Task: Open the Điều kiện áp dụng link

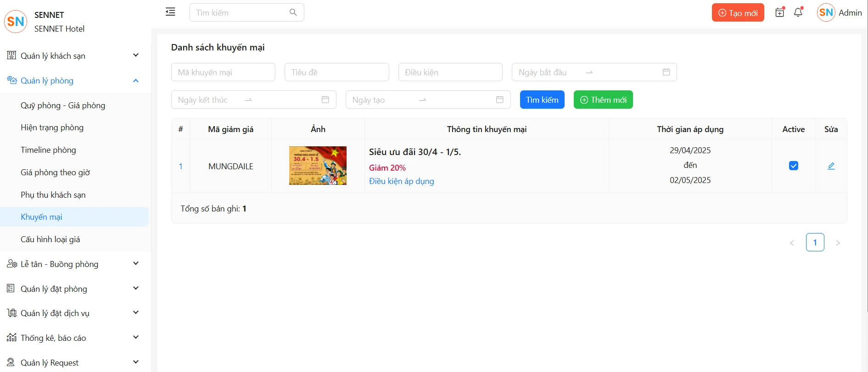Action: pyautogui.click(x=401, y=181)
